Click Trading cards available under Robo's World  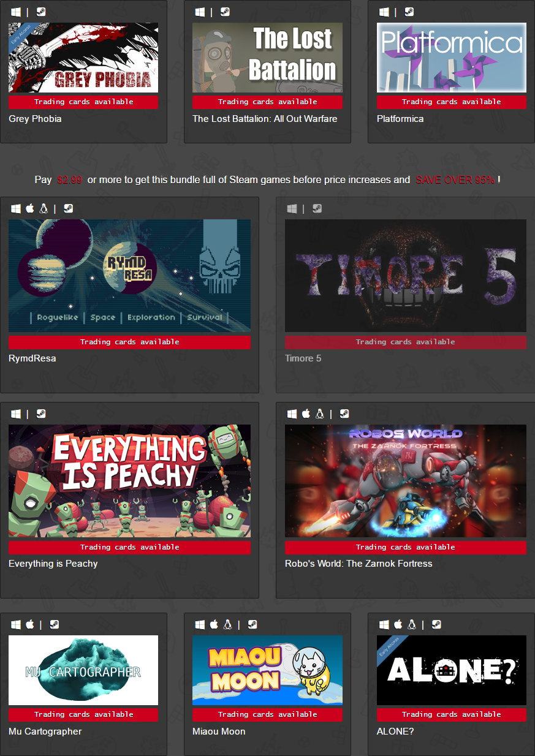(406, 547)
